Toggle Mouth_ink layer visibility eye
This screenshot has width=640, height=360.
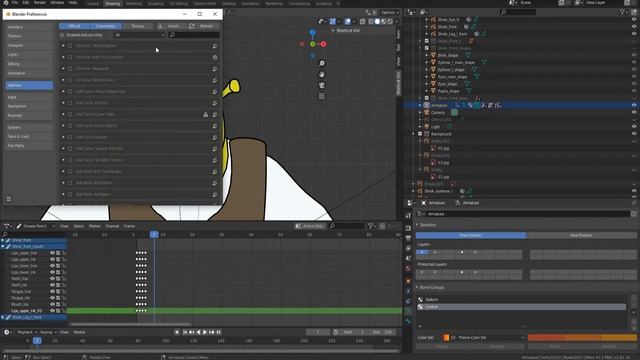[52, 304]
